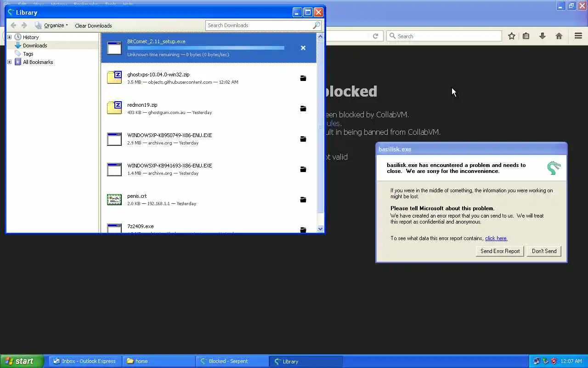Click Don't Send button
The height and width of the screenshot is (368, 588).
544,251
